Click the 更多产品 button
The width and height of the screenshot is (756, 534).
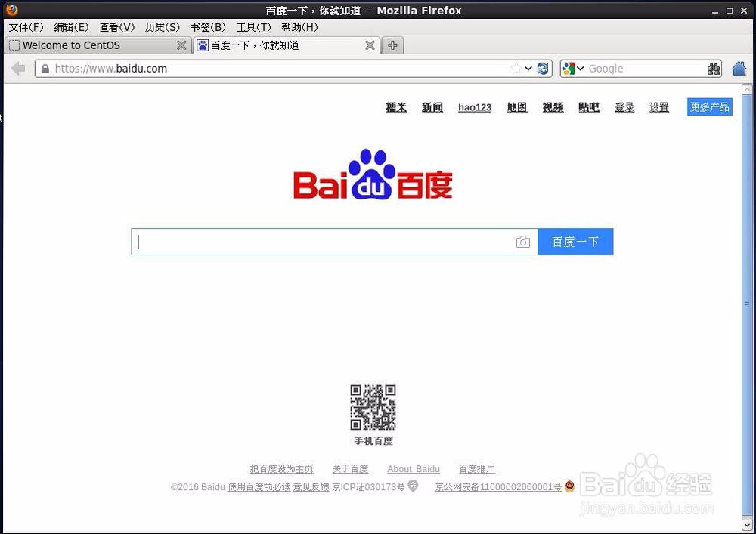(x=709, y=106)
